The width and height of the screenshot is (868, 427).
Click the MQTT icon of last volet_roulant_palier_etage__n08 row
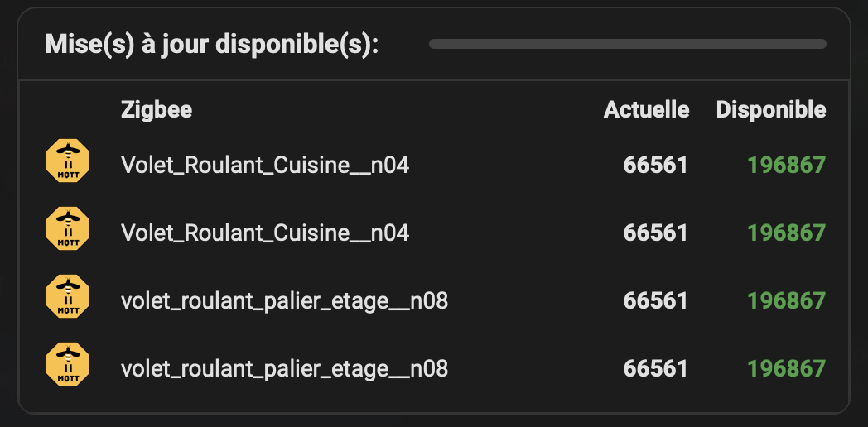[x=68, y=364]
